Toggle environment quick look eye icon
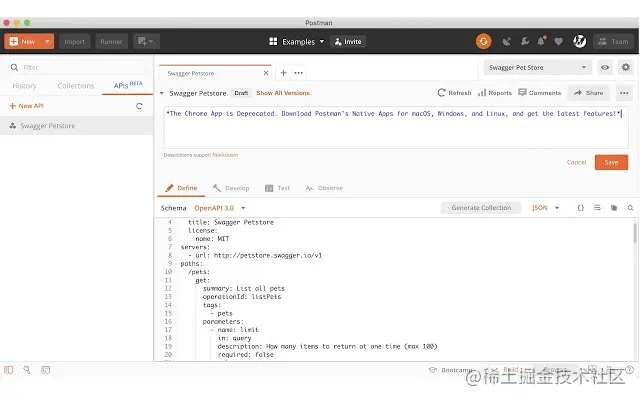This screenshot has height=400, width=640. tap(605, 67)
